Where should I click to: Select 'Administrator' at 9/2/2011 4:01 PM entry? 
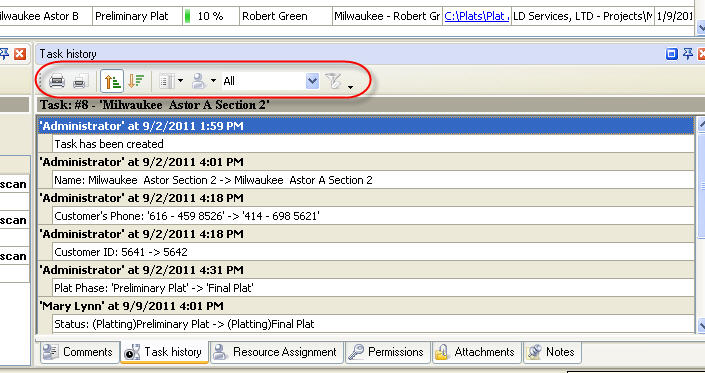366,162
